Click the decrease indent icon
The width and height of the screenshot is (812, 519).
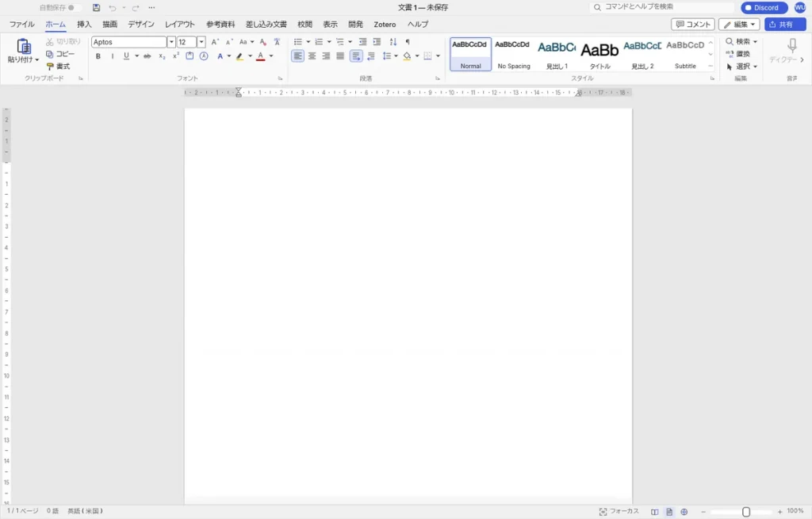click(x=362, y=42)
